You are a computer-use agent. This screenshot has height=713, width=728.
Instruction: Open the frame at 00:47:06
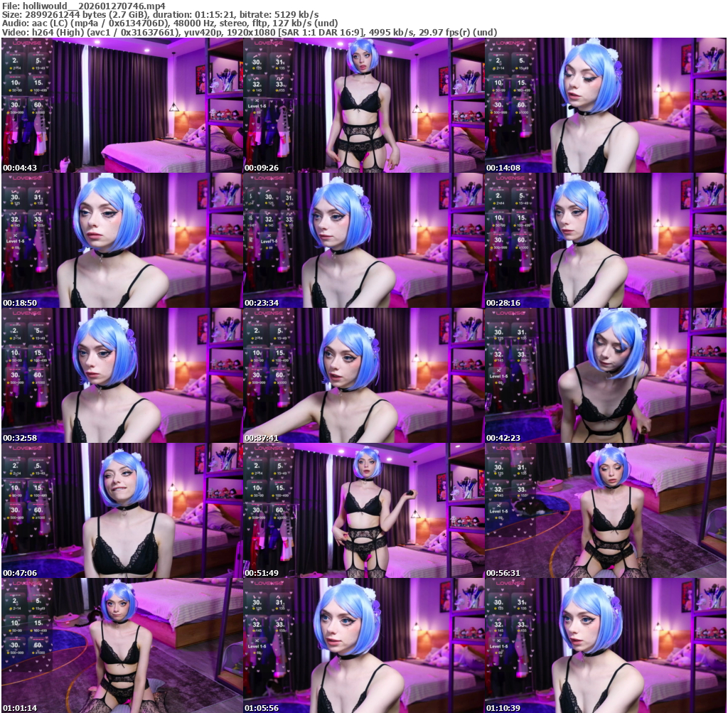[x=122, y=510]
